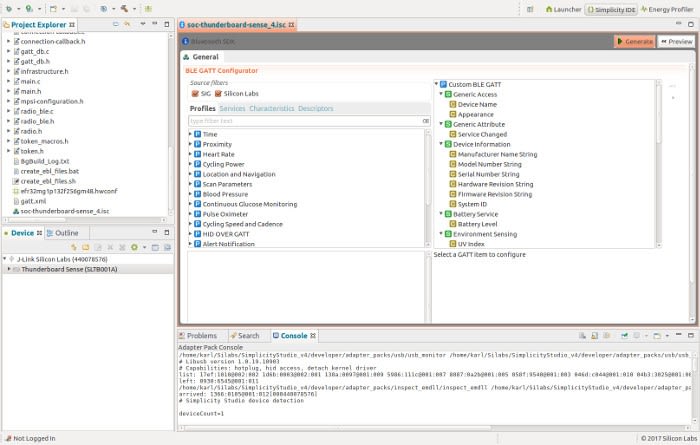Click Collapse All icon in Project Explorer
700x445 pixels.
[x=116, y=24]
